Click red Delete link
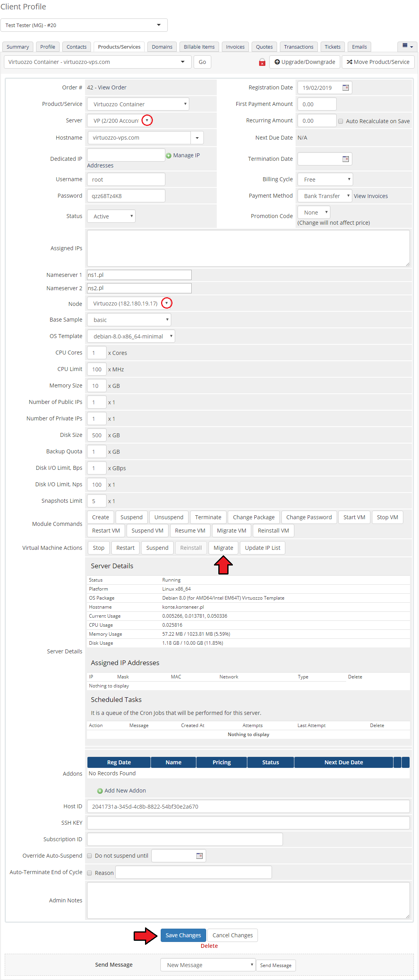Image resolution: width=419 pixels, height=980 pixels. pyautogui.click(x=209, y=946)
